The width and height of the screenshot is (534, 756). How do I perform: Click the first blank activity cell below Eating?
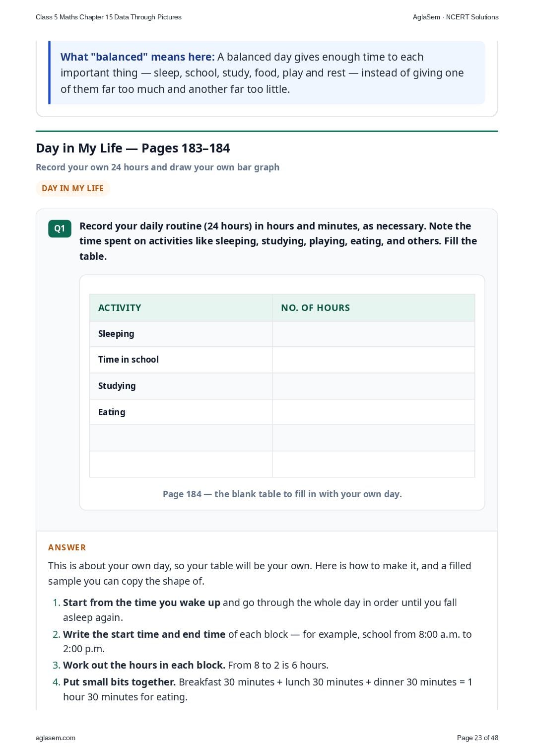[181, 438]
